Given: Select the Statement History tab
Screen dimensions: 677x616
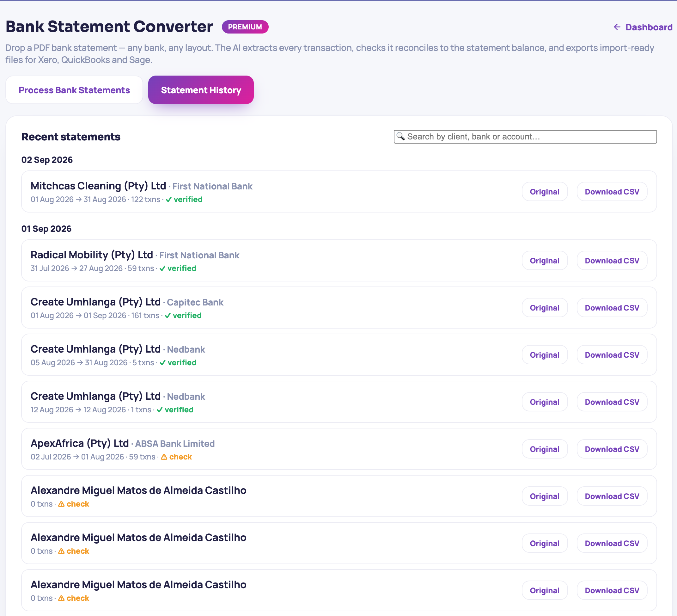Looking at the screenshot, I should (201, 90).
